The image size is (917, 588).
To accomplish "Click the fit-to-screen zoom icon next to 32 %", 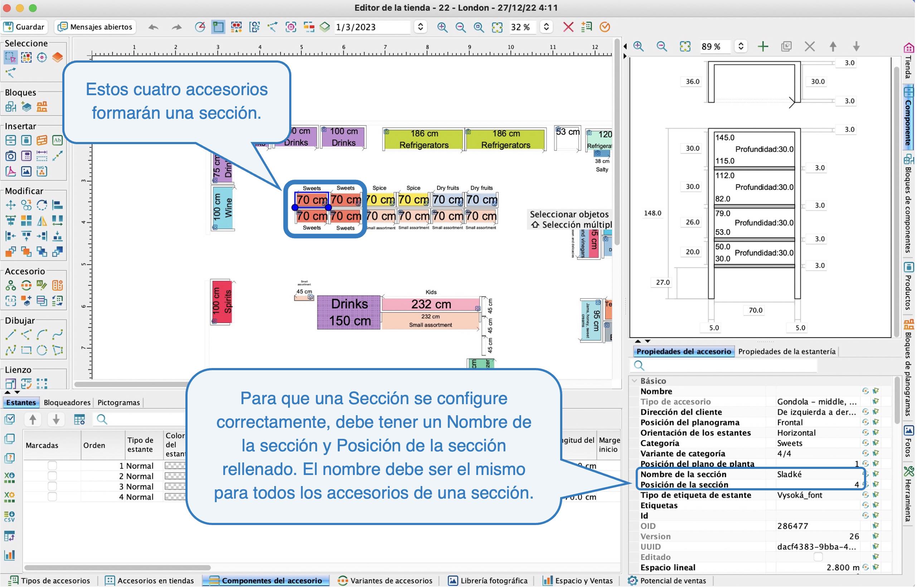I will (498, 27).
